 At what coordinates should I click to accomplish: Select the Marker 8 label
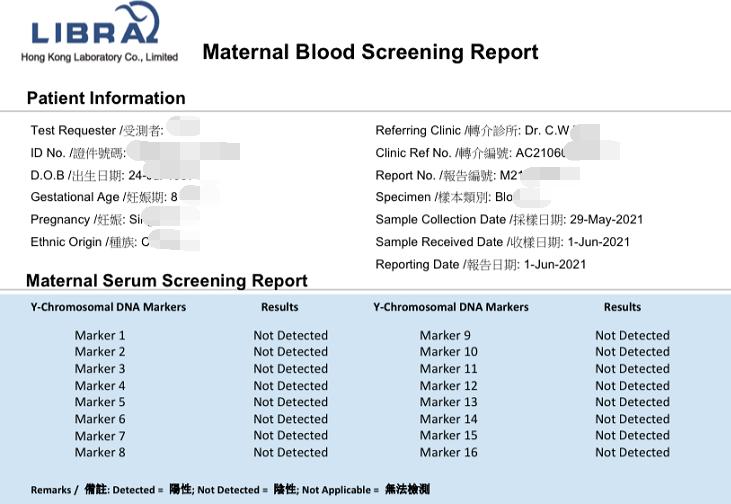pos(100,452)
